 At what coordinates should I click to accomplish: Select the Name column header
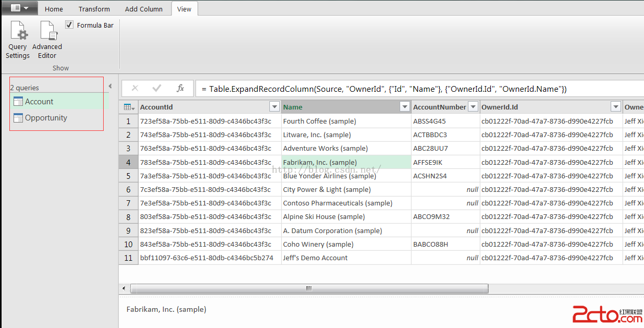point(346,107)
